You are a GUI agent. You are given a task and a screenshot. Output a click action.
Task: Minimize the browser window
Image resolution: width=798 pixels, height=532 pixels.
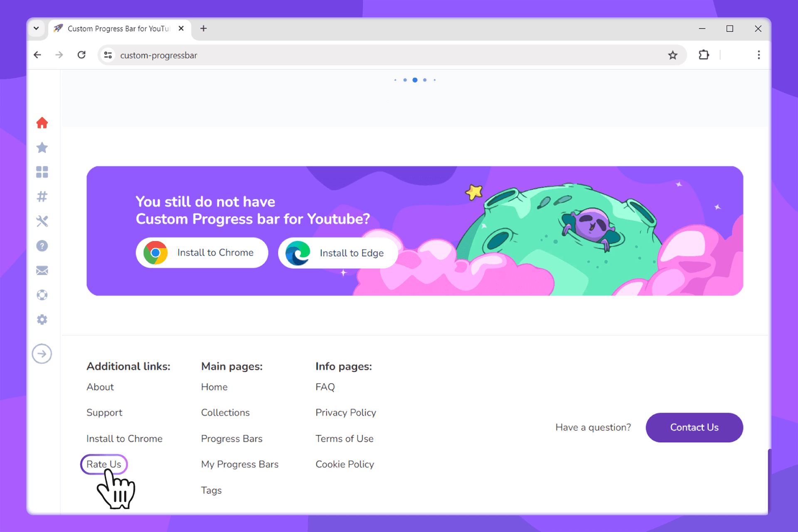(702, 28)
